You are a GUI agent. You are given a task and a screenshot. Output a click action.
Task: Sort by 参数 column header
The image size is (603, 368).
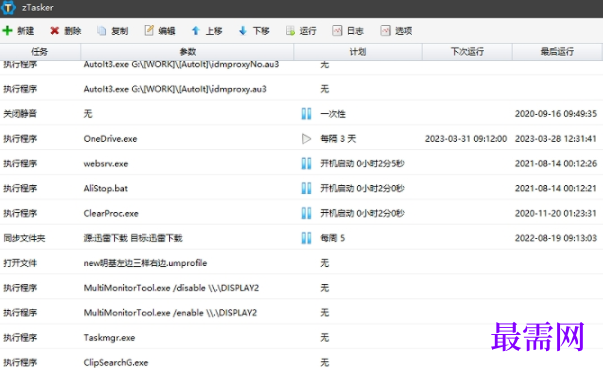pos(187,52)
